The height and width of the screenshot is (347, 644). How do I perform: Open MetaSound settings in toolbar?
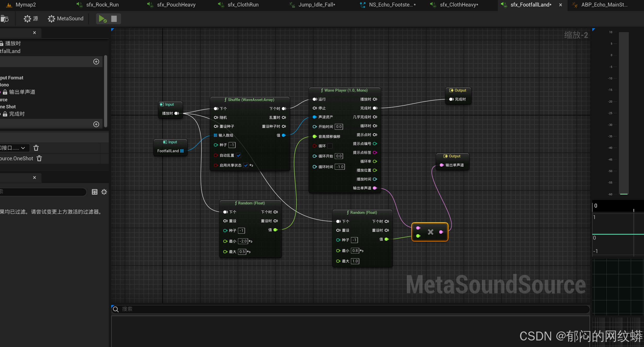pos(66,19)
